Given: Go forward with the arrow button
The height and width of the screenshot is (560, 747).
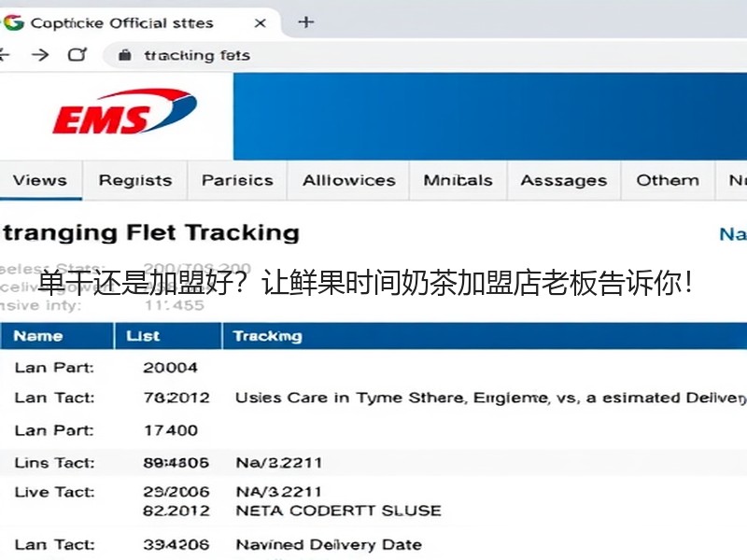Looking at the screenshot, I should tap(40, 55).
